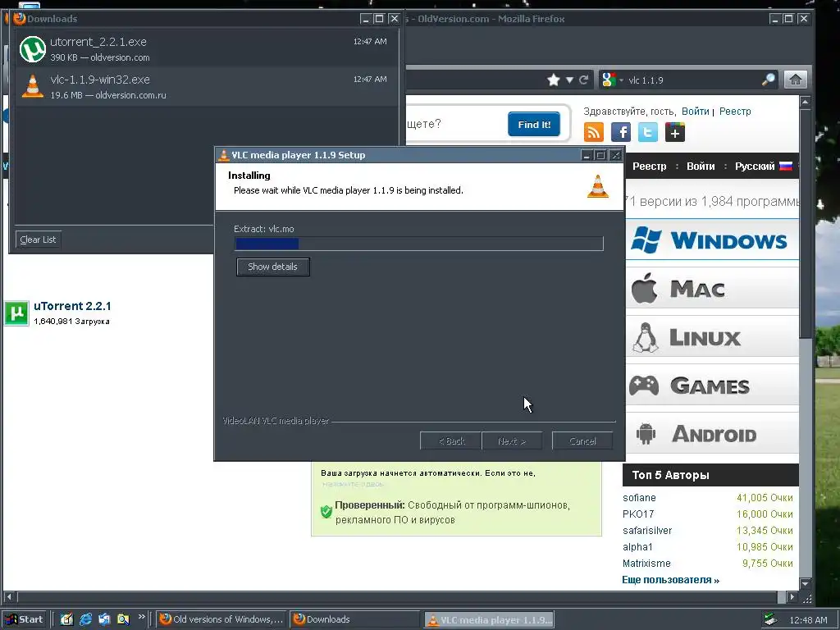Click Войти link next to greeting
Image resolution: width=840 pixels, height=630 pixels.
[x=696, y=112]
